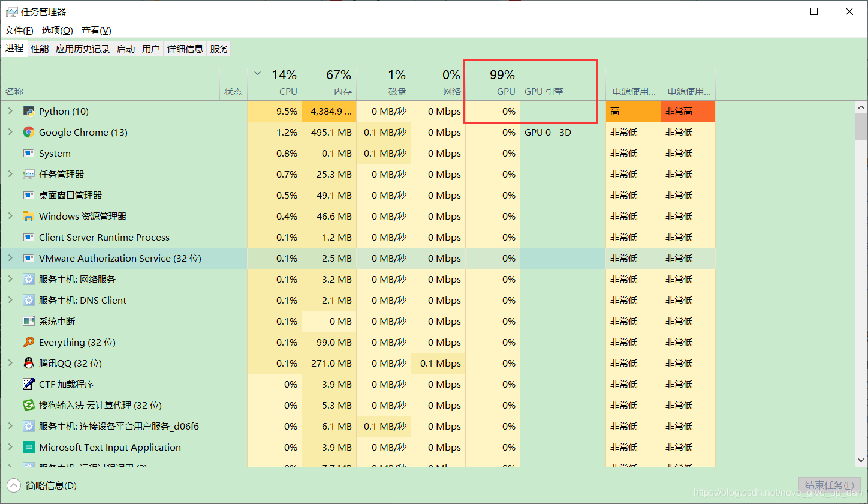Viewport: 868px width, 504px height.
Task: Open the 文件(F) menu
Action: coord(19,30)
